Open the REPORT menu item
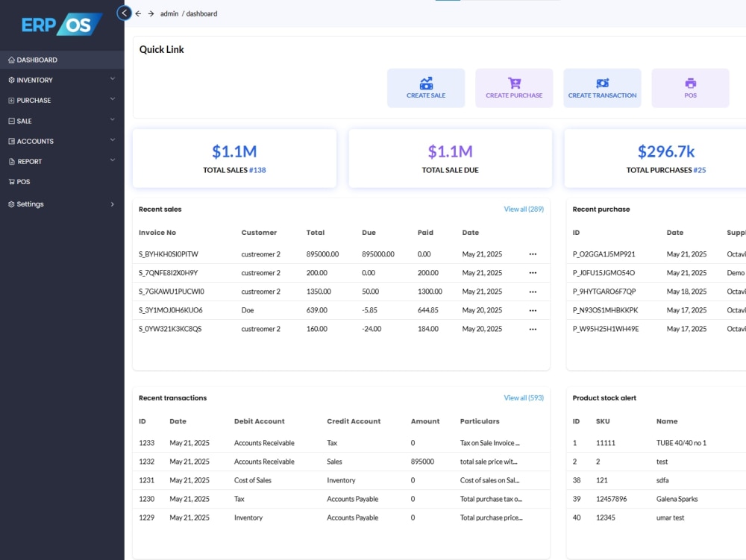This screenshot has height=560, width=746. [x=62, y=162]
